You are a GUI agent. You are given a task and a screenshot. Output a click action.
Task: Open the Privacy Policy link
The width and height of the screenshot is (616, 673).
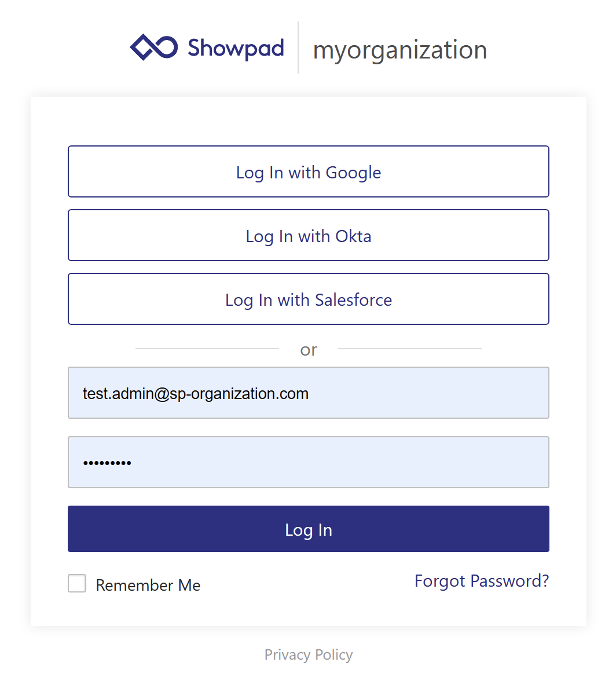tap(309, 655)
